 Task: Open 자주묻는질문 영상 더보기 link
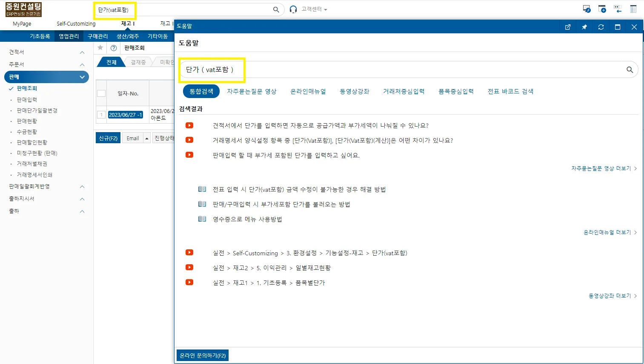click(604, 168)
